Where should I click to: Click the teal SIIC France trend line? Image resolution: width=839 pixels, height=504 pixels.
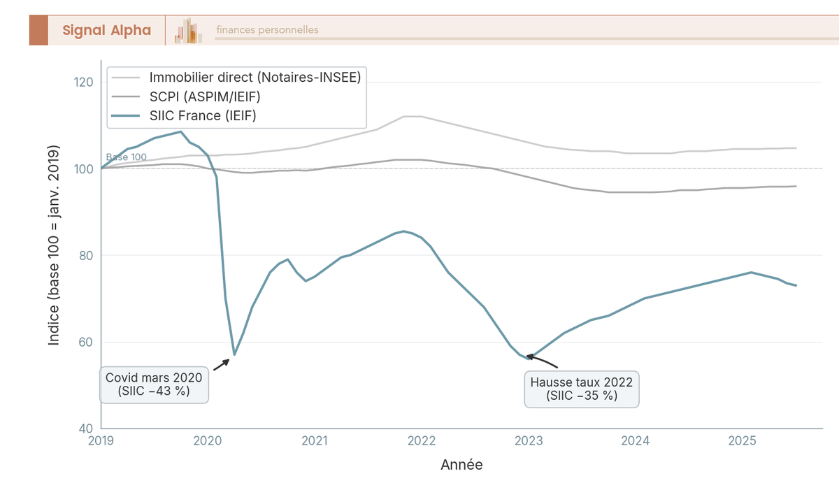click(x=402, y=232)
